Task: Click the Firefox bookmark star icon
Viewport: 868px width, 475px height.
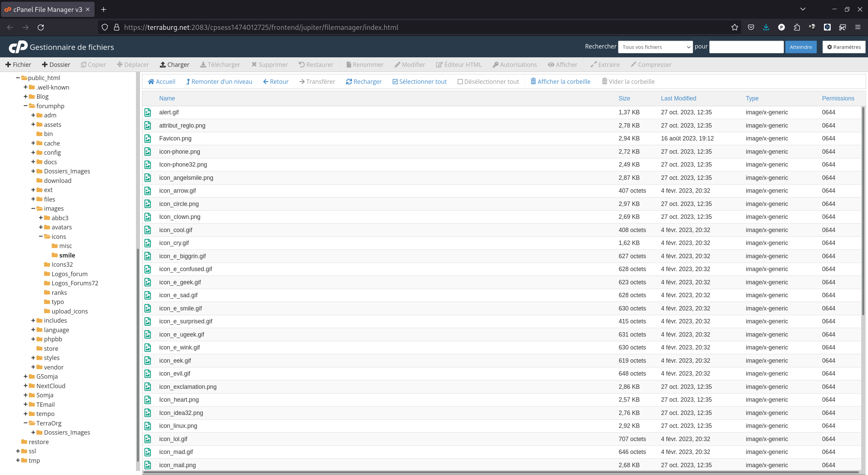Action: tap(734, 27)
